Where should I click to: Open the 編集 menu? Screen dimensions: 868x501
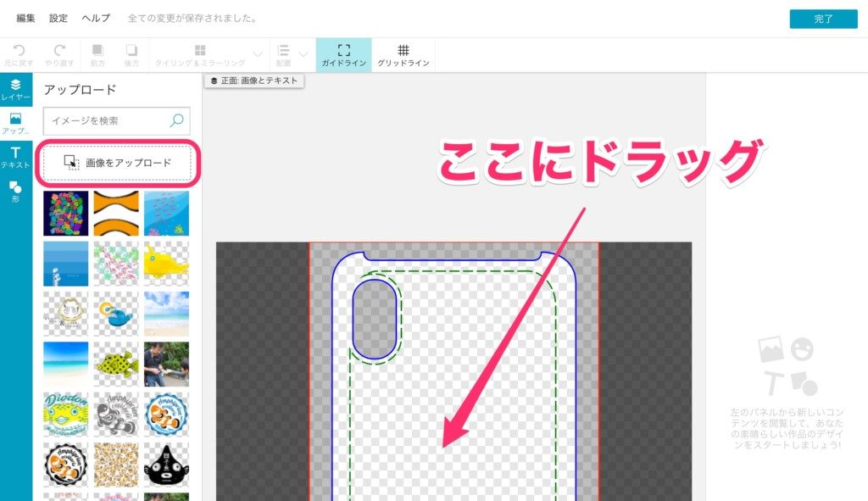tap(26, 18)
